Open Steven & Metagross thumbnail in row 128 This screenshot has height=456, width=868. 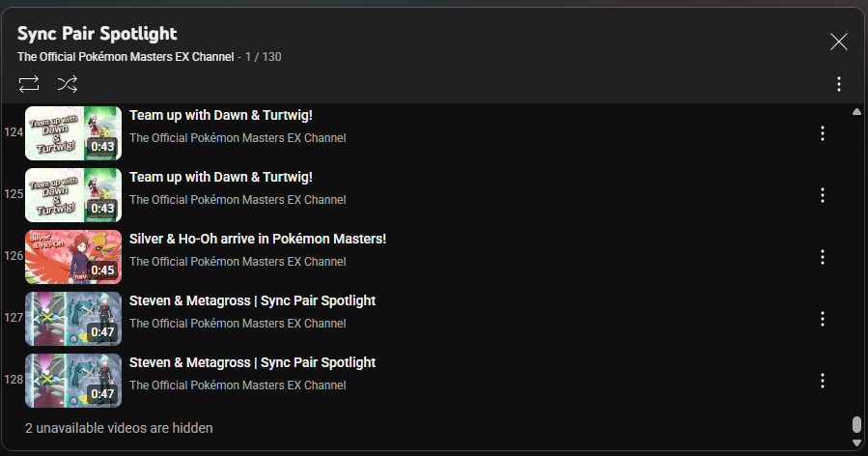(x=73, y=381)
